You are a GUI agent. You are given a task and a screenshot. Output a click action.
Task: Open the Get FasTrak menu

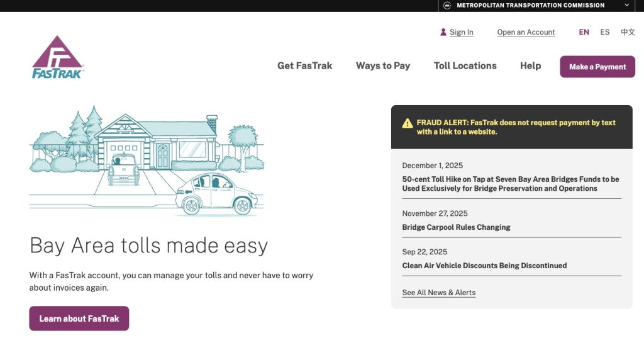pos(305,65)
